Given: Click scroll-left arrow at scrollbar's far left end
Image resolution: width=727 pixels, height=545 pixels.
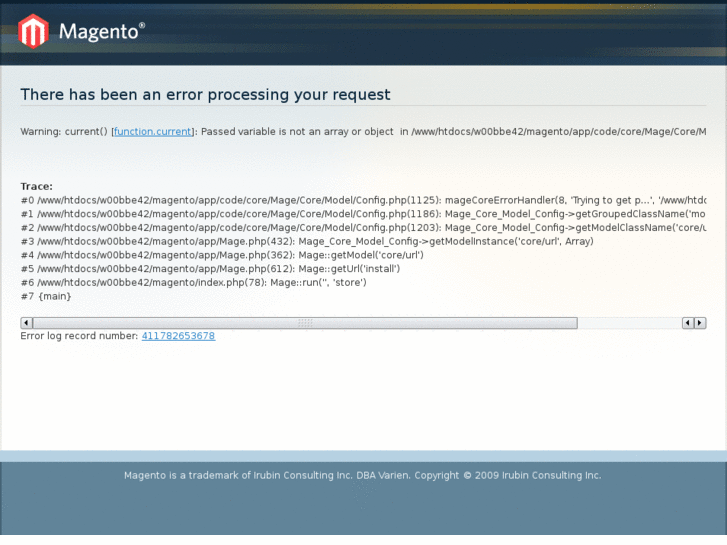Looking at the screenshot, I should (x=26, y=323).
